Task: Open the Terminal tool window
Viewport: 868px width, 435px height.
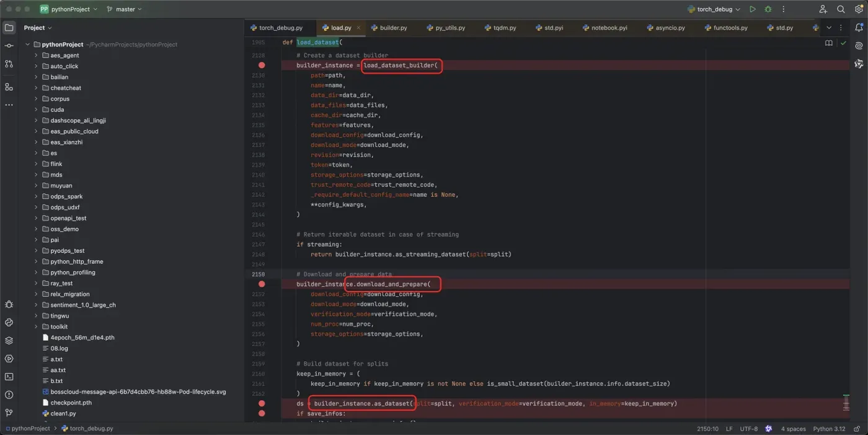Action: (x=9, y=376)
